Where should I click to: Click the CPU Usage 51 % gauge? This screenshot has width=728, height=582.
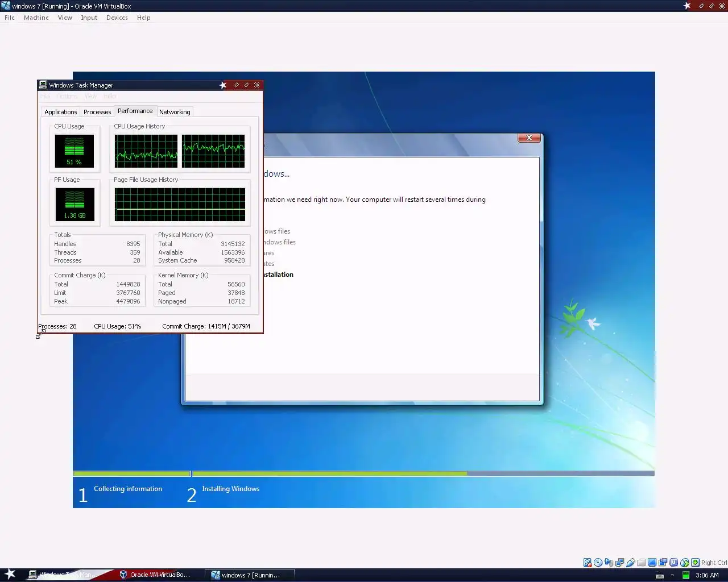pos(74,151)
